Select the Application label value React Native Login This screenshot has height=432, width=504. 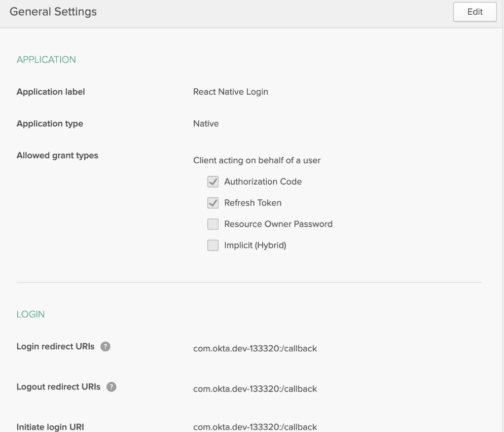tap(231, 92)
